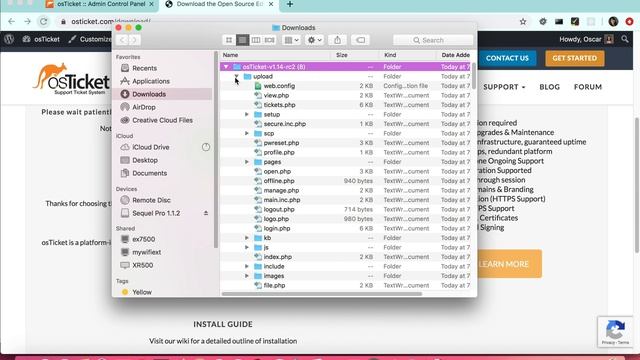Open the Finder action gear menu
Viewport: 640px width, 360px height.
pyautogui.click(x=315, y=40)
